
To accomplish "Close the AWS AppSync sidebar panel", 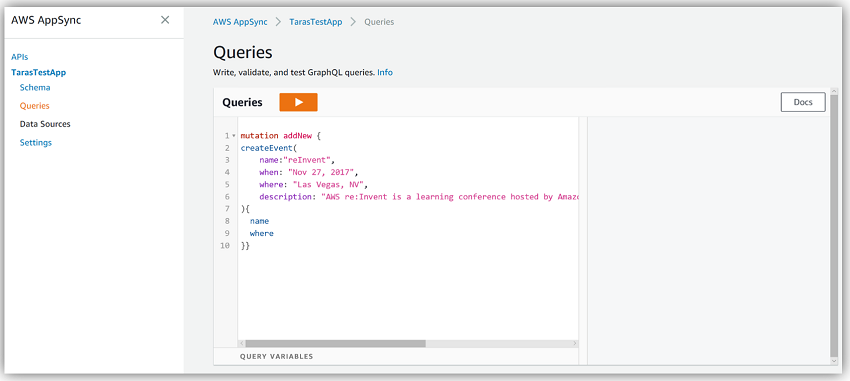I will (165, 20).
